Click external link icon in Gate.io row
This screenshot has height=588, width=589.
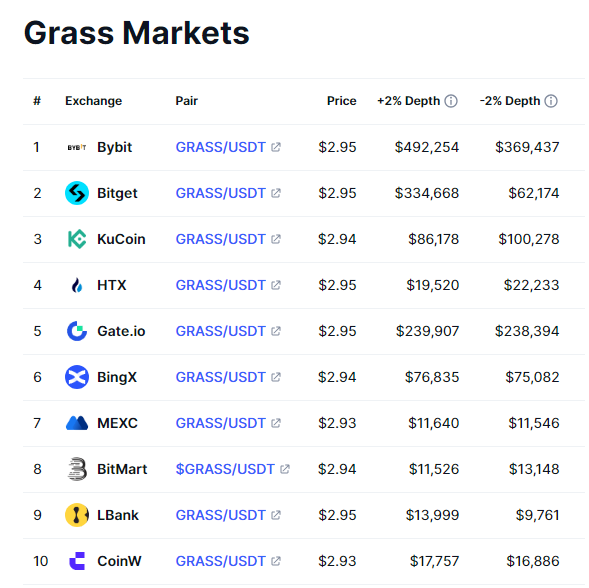276,331
